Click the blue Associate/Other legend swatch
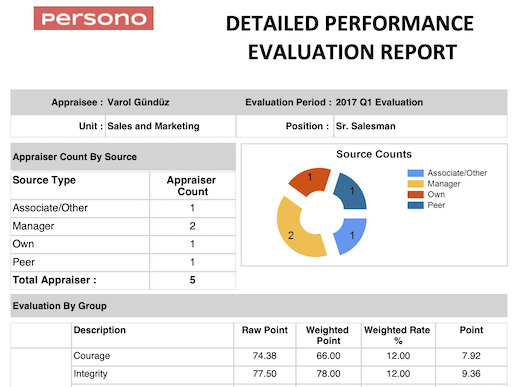Image resolution: width=523 pixels, height=387 pixels. pyautogui.click(x=415, y=173)
